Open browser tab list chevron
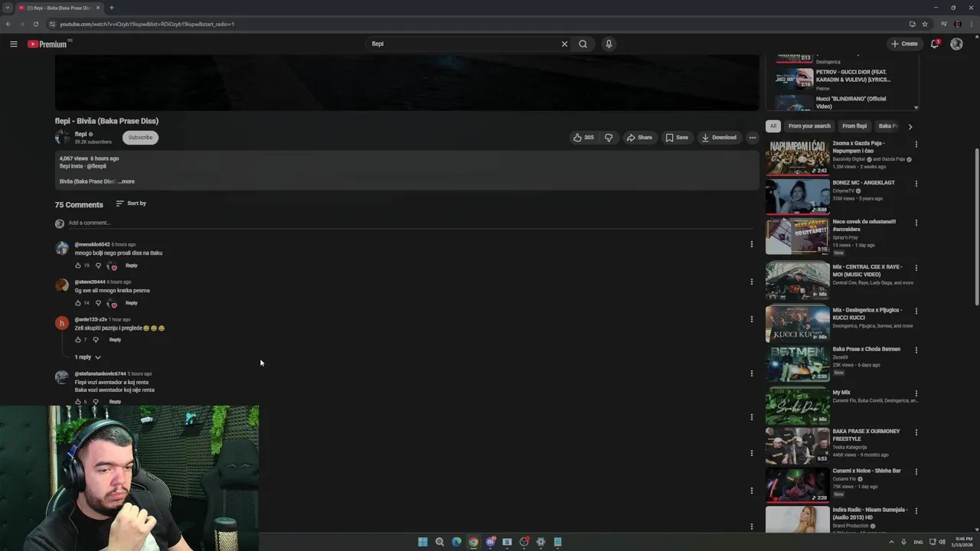Screen dimensions: 980x551 (x=8, y=8)
